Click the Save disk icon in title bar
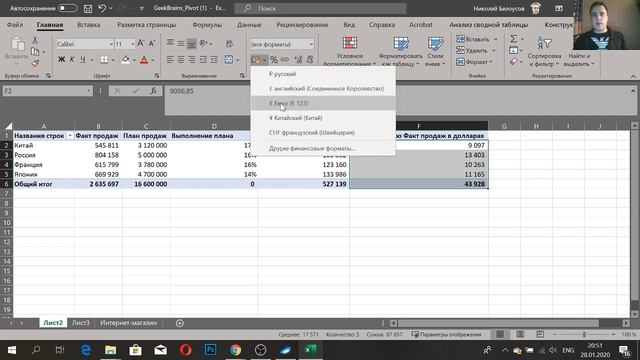The width and height of the screenshot is (640, 360). point(88,8)
